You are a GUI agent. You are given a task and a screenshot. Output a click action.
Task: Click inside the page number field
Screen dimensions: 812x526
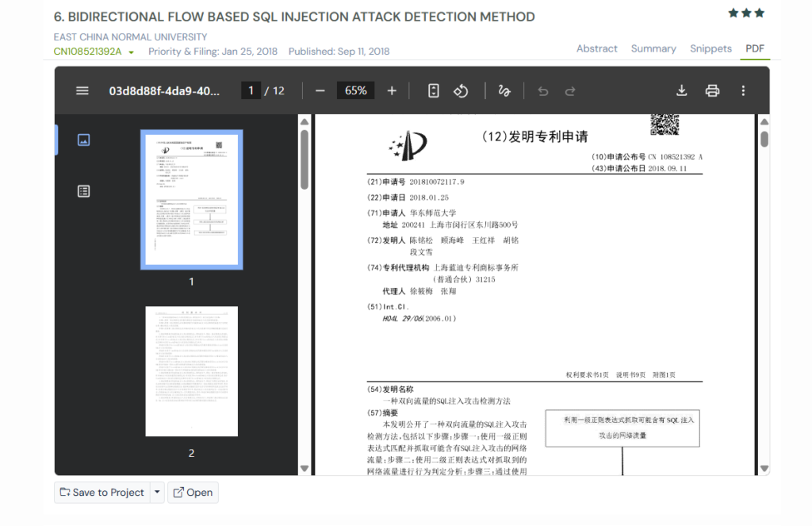pos(251,90)
